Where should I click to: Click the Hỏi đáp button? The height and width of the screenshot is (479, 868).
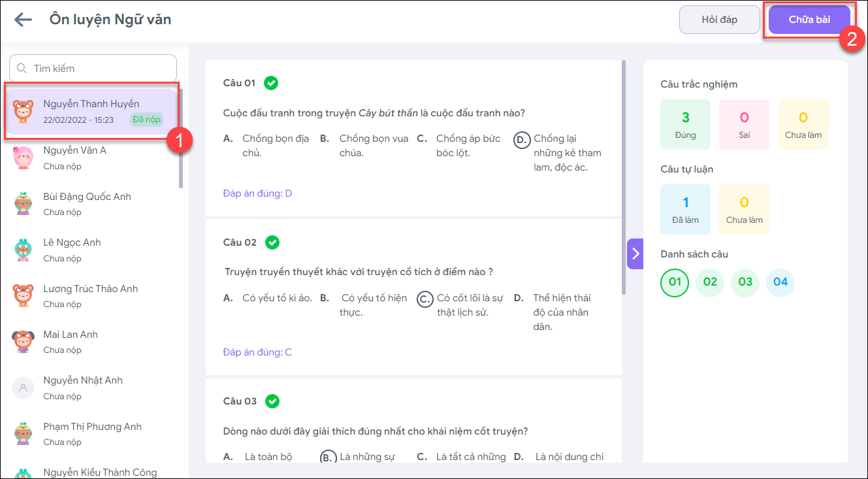click(x=719, y=20)
